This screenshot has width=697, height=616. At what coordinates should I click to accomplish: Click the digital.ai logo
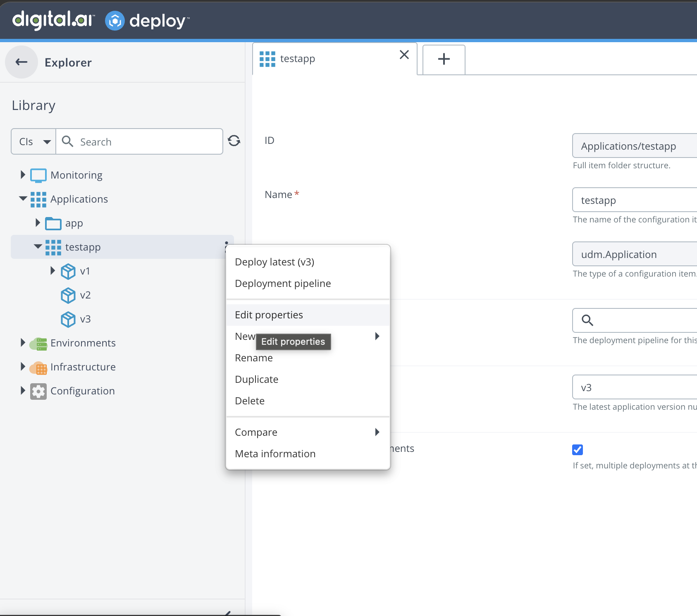(53, 19)
